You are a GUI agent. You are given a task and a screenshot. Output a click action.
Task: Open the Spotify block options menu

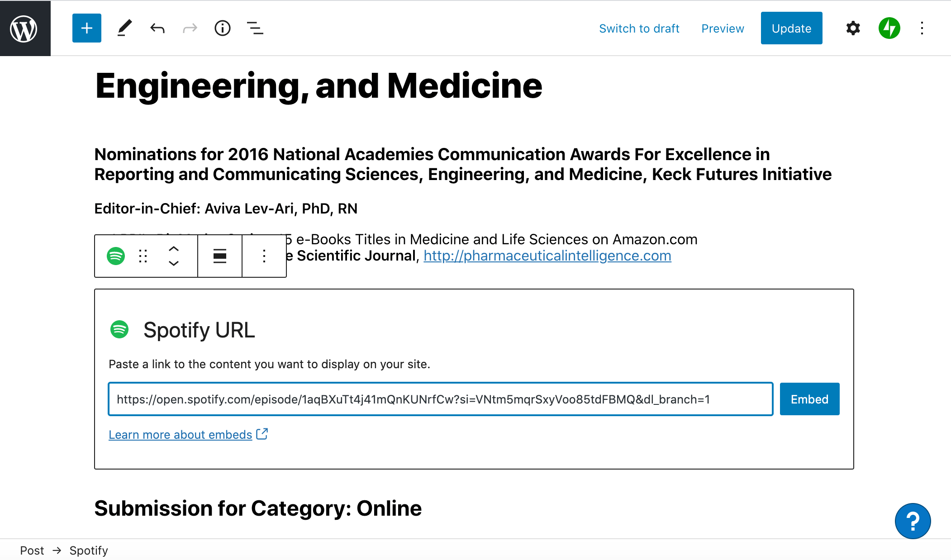pos(264,256)
